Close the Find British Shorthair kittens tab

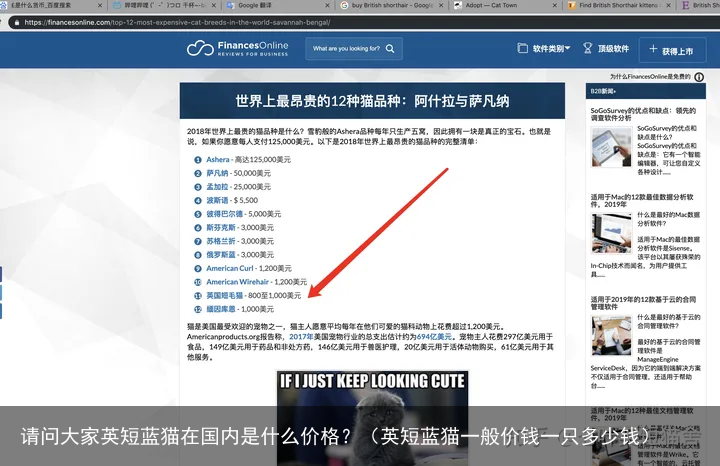pyautogui.click(x=668, y=6)
